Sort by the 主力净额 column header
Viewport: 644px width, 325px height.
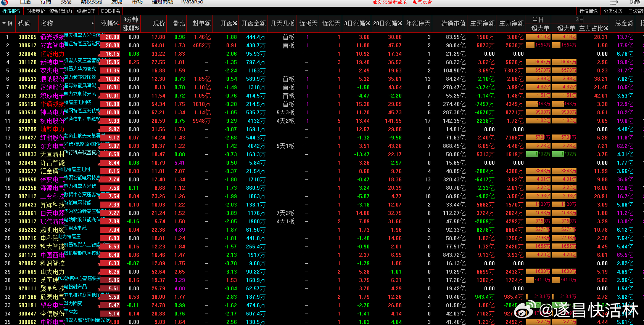click(x=511, y=23)
